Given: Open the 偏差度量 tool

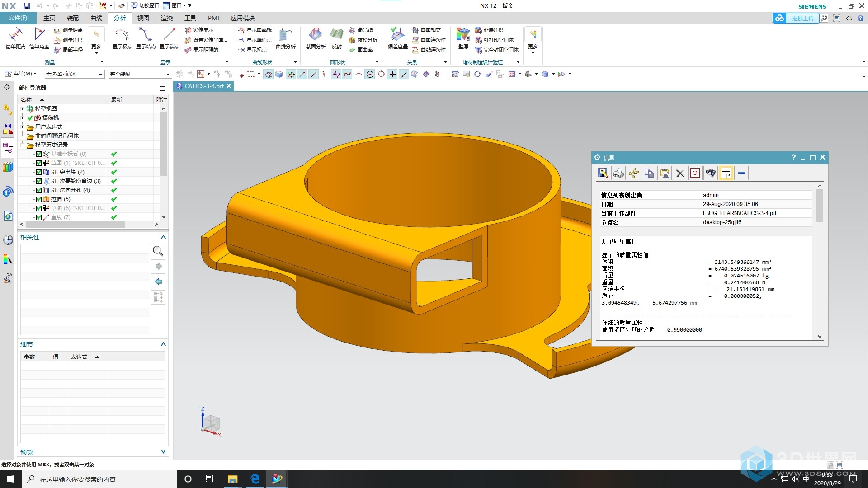Looking at the screenshot, I should click(x=398, y=38).
